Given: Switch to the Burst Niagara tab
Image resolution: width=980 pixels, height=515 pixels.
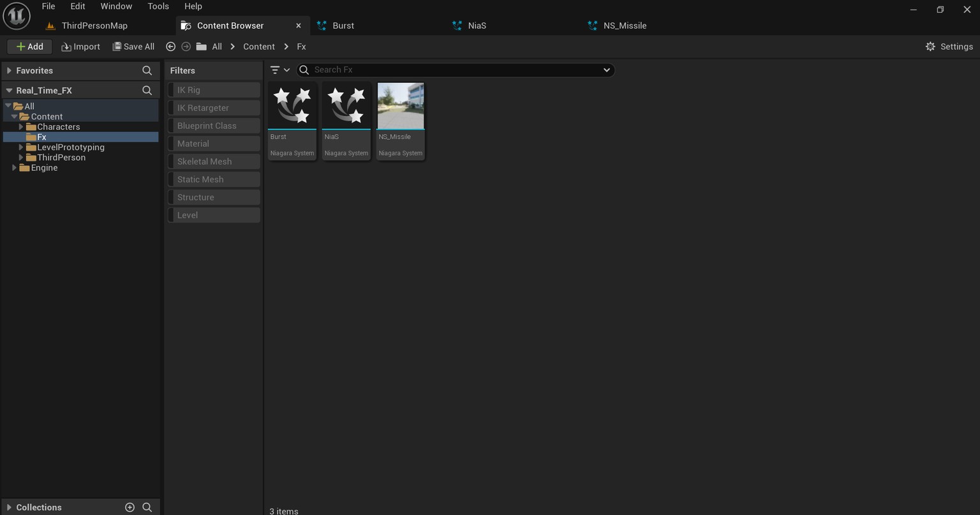Looking at the screenshot, I should (343, 26).
